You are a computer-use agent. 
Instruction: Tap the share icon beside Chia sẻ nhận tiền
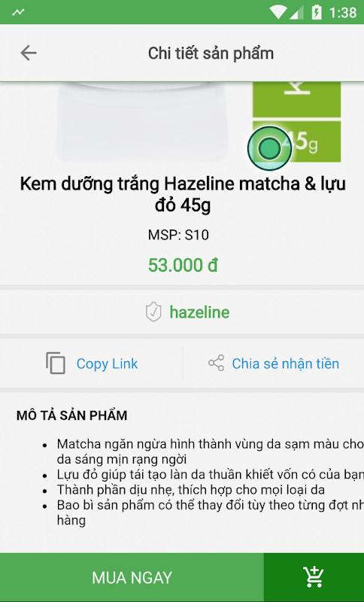coord(217,363)
